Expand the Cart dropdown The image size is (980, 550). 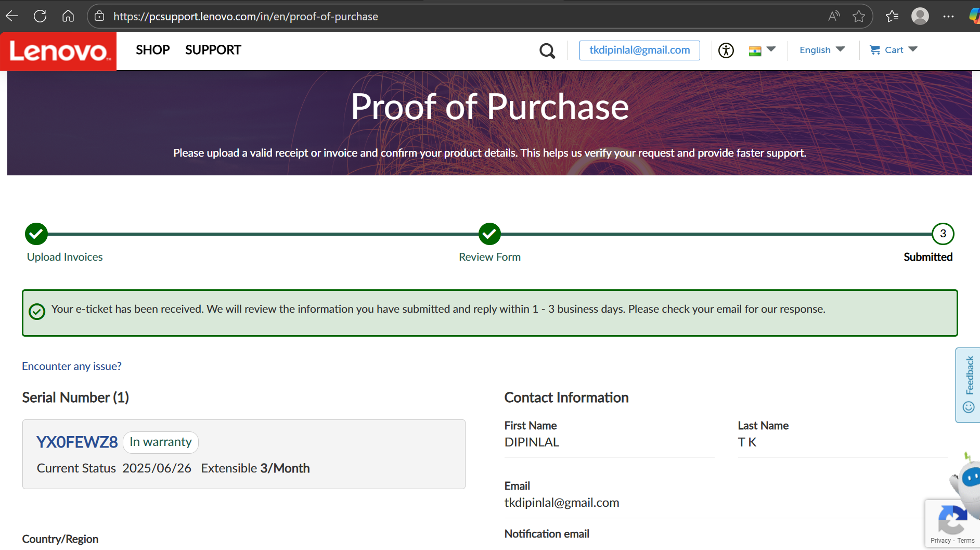pos(894,50)
